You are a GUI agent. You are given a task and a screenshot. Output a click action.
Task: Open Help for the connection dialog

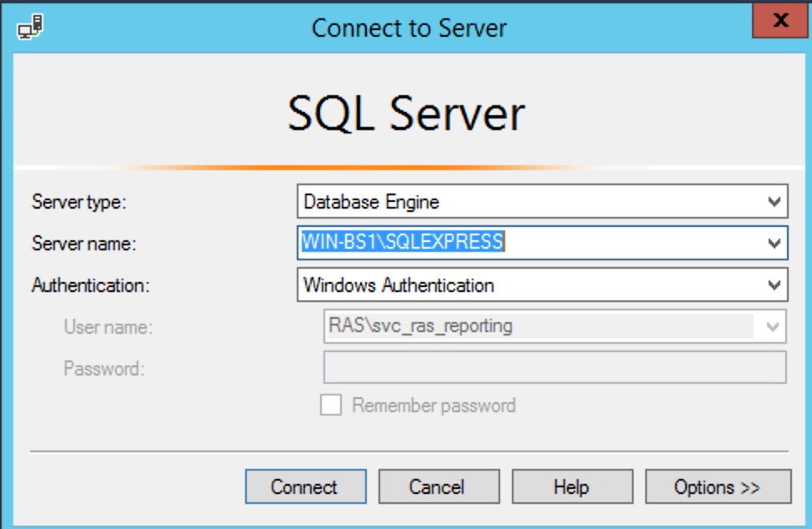tap(572, 487)
